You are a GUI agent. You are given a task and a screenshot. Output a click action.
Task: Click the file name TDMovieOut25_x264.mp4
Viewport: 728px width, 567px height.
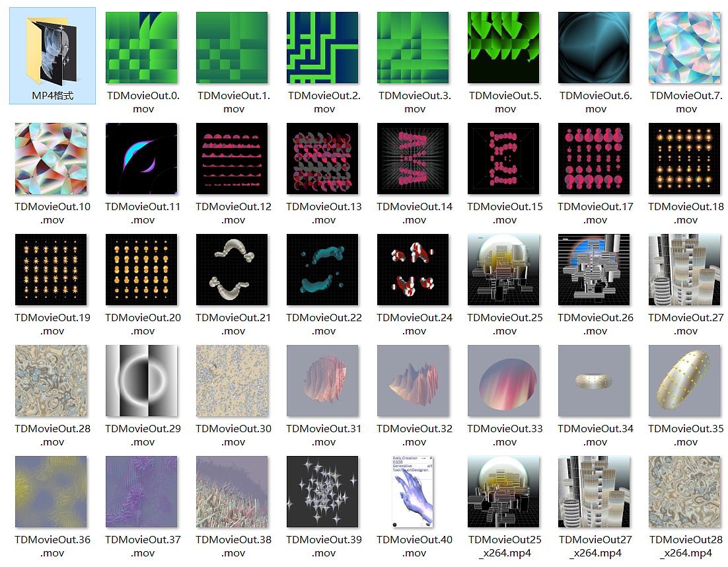505,546
